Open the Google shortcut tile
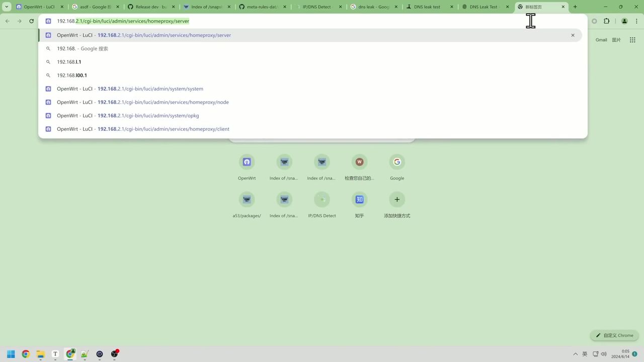Screen dimensions: 644x362 (397, 162)
